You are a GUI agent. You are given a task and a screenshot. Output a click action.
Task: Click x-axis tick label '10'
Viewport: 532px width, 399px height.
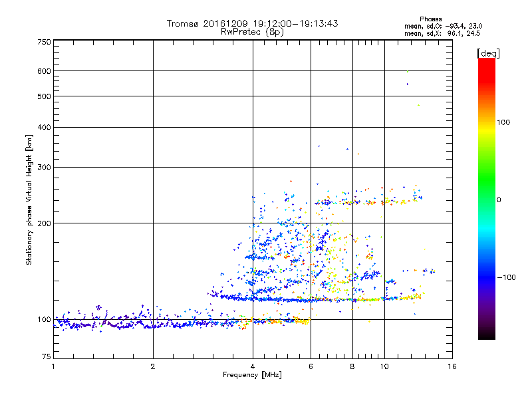click(x=384, y=366)
